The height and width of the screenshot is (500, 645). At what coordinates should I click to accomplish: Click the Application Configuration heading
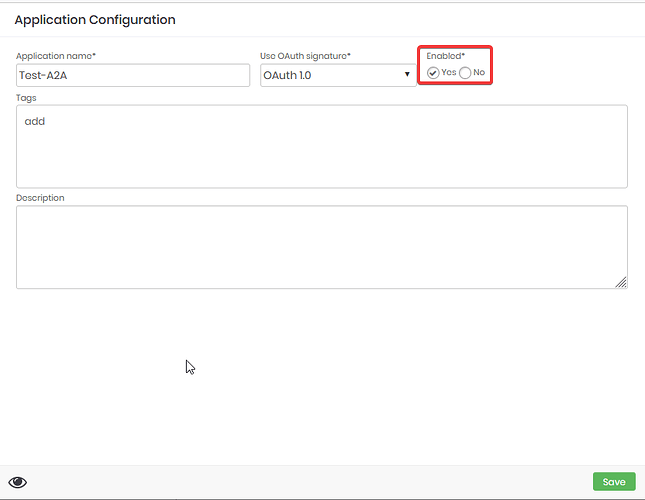point(95,20)
